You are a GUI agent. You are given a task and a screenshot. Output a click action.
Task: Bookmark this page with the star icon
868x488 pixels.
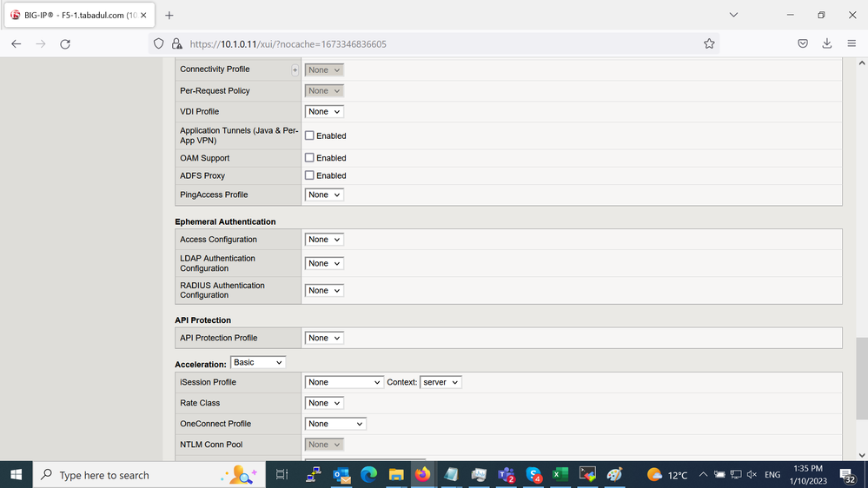click(x=709, y=43)
